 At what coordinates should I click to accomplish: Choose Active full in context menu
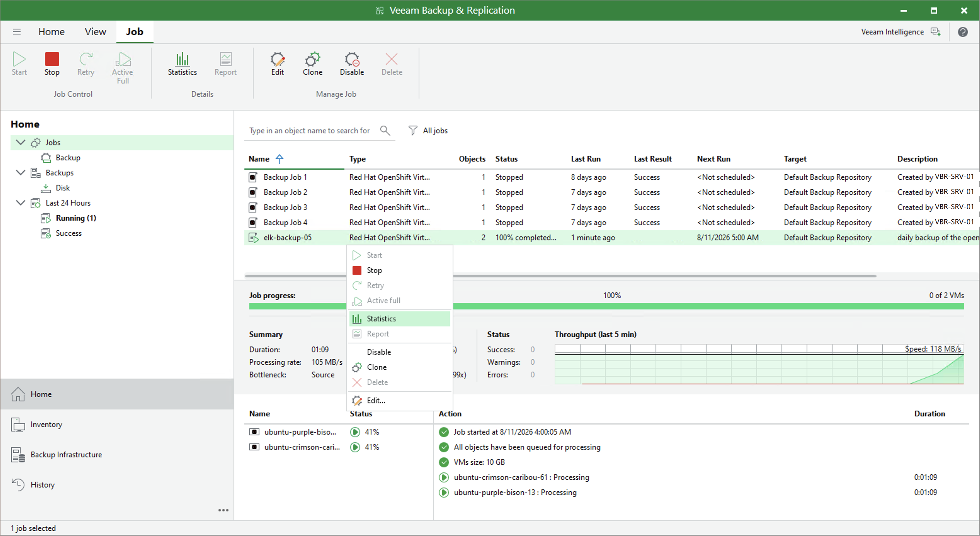coord(399,300)
